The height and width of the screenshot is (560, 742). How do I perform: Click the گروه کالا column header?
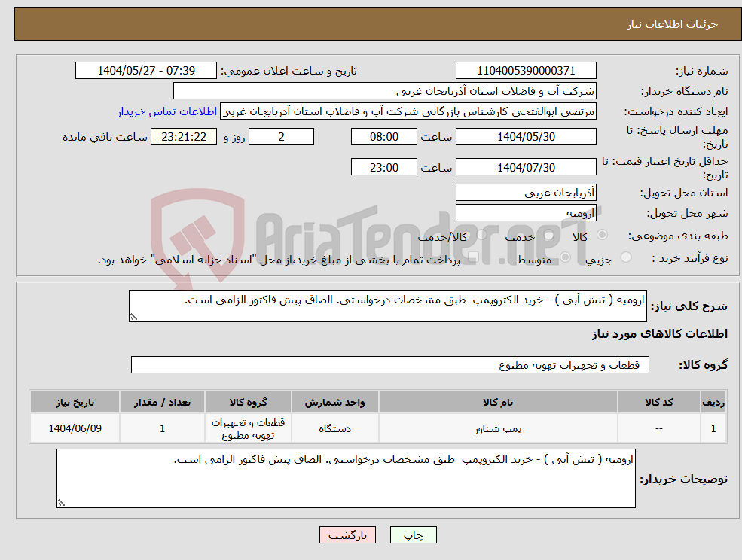point(248,403)
